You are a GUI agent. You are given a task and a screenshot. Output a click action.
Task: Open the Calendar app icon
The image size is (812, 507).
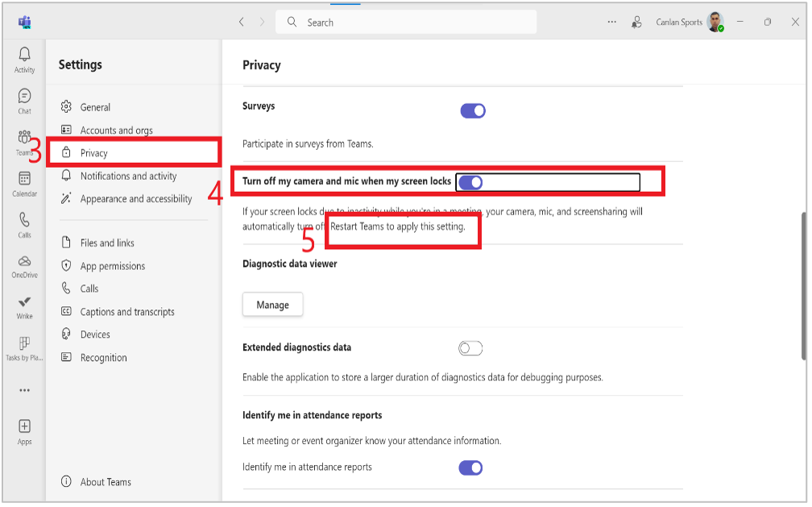click(x=24, y=184)
